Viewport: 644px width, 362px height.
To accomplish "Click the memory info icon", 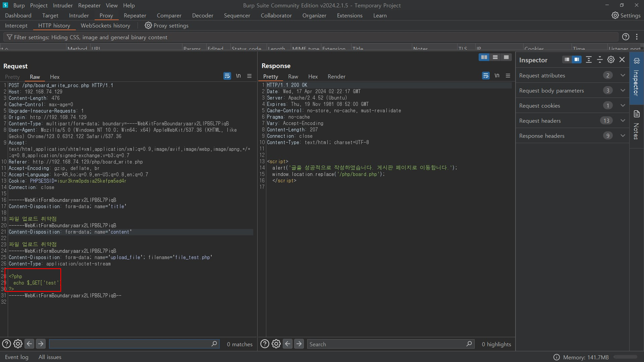I will click(x=556, y=357).
